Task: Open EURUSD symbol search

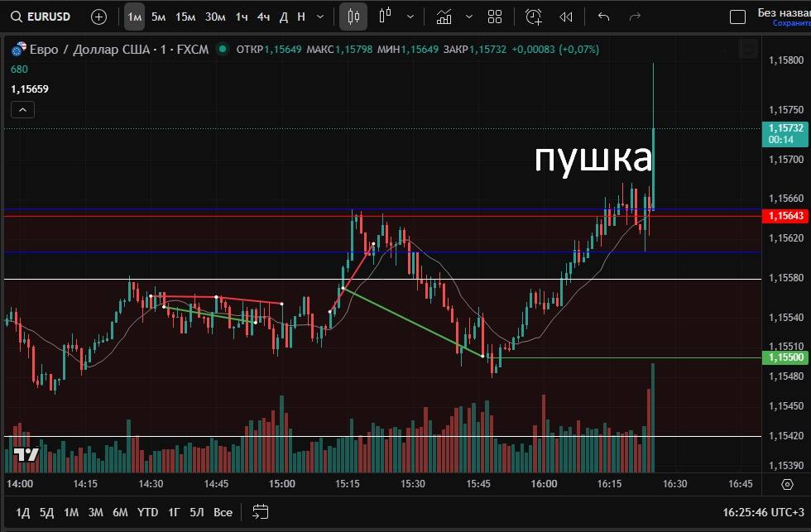Action: (x=41, y=17)
